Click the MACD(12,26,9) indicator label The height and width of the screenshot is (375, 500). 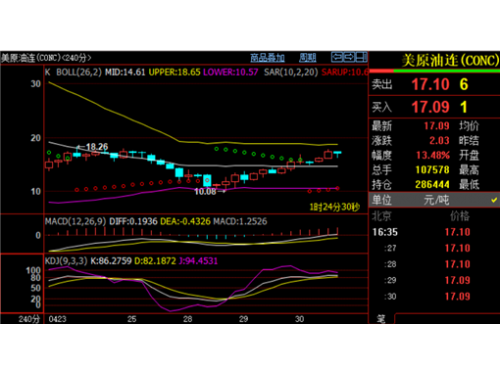point(76,221)
